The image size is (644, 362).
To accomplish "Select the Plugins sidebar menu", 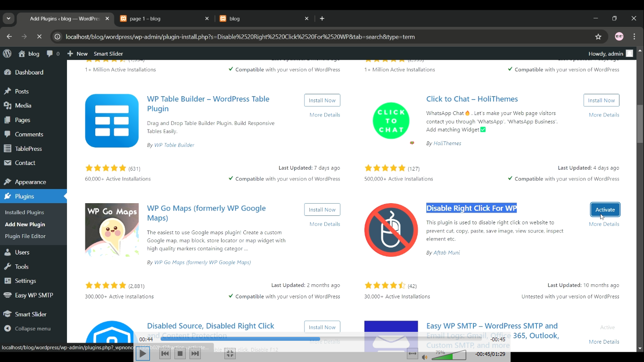I will pyautogui.click(x=33, y=196).
